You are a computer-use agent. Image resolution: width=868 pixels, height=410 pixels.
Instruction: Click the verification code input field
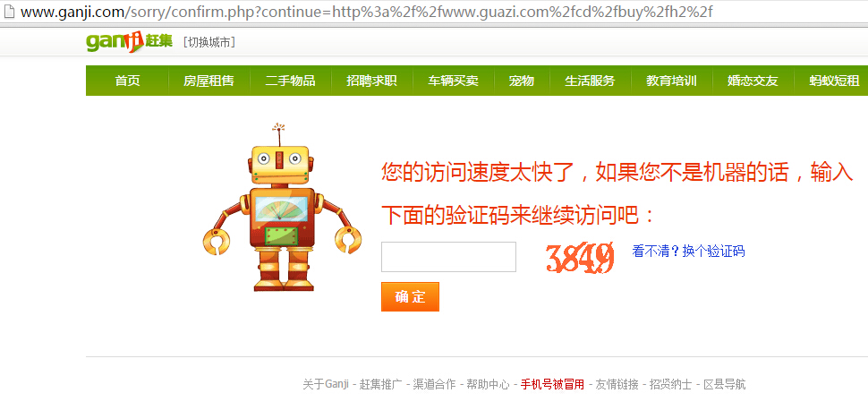pos(448,257)
